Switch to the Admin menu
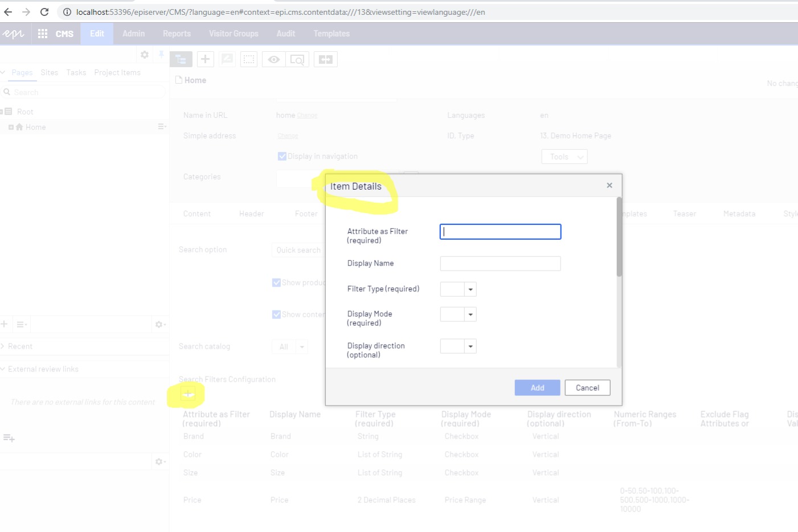798x532 pixels. click(x=133, y=34)
